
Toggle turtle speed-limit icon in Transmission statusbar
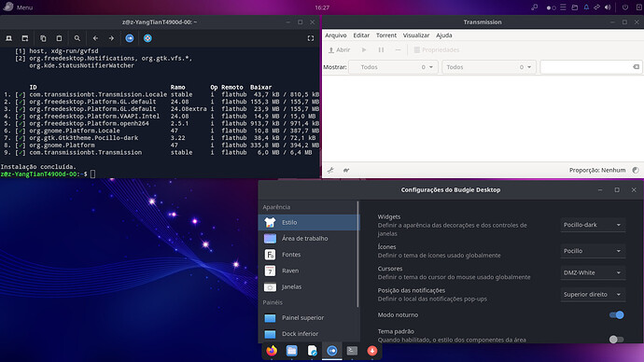click(346, 170)
